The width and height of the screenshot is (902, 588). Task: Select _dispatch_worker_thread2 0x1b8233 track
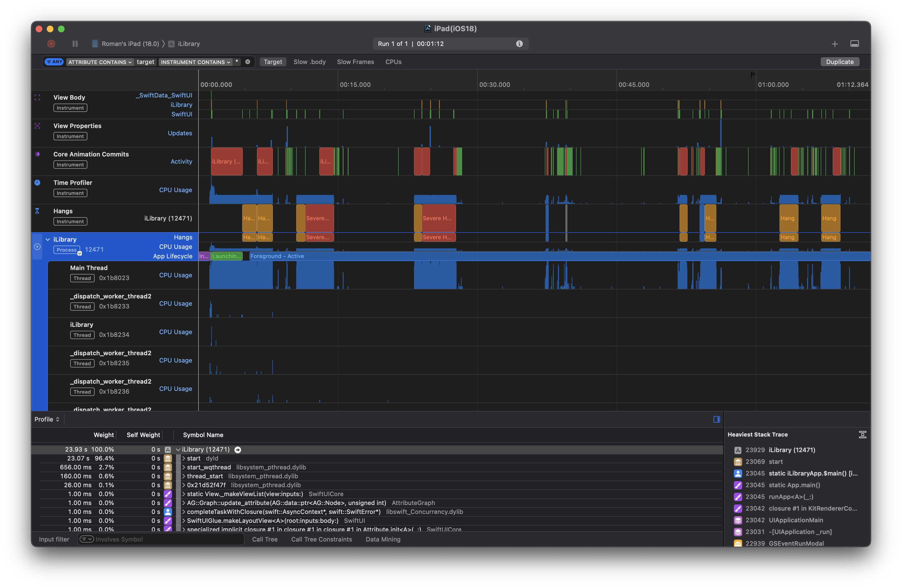tap(123, 304)
